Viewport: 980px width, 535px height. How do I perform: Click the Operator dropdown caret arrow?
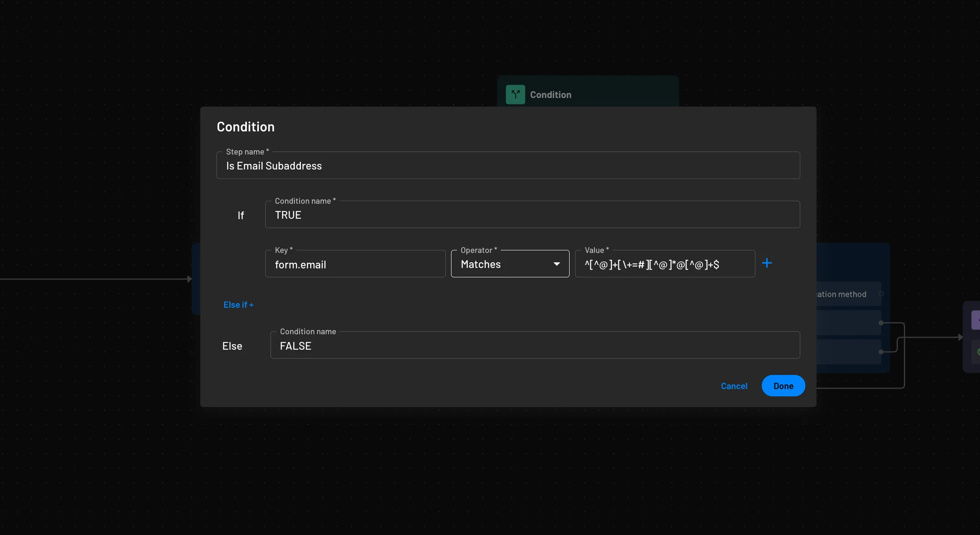(556, 264)
